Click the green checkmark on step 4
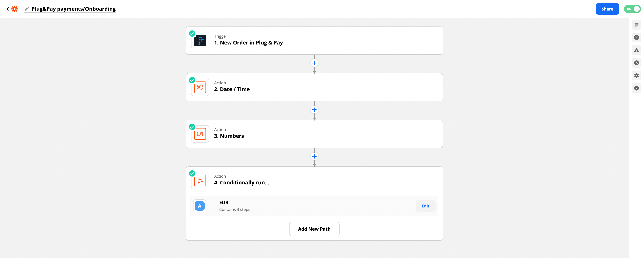Viewport: 644px width, 258px height. [x=192, y=173]
